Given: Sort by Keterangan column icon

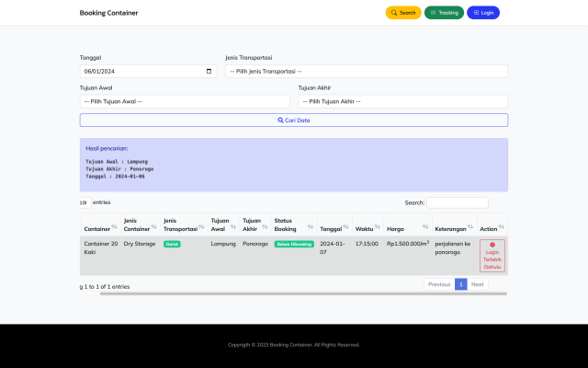Looking at the screenshot, I should pos(470,227).
